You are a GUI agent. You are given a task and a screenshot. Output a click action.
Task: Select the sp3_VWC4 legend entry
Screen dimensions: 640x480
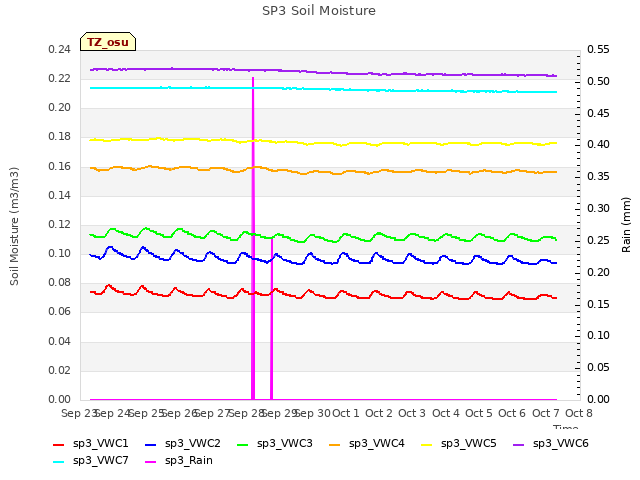367,444
